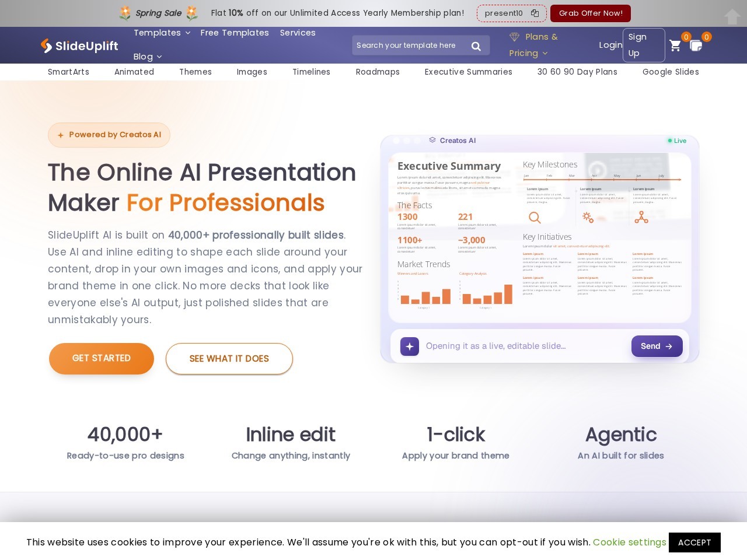Click "An AI built for slides" caption
747x560 pixels.
point(621,456)
